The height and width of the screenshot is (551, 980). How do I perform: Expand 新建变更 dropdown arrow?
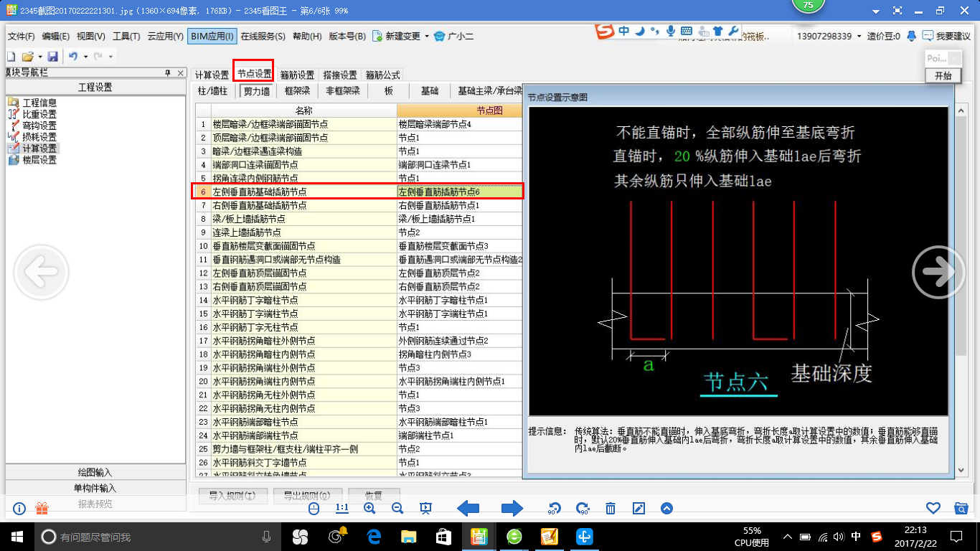[427, 37]
